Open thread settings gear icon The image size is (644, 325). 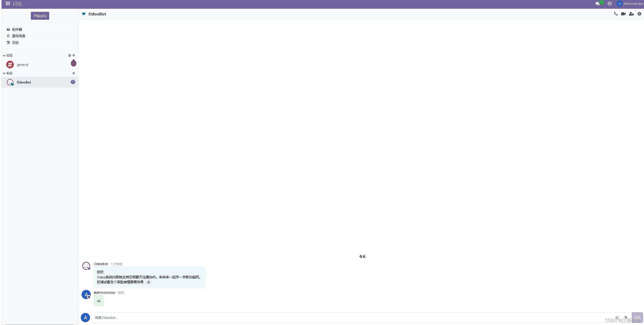[x=639, y=14]
